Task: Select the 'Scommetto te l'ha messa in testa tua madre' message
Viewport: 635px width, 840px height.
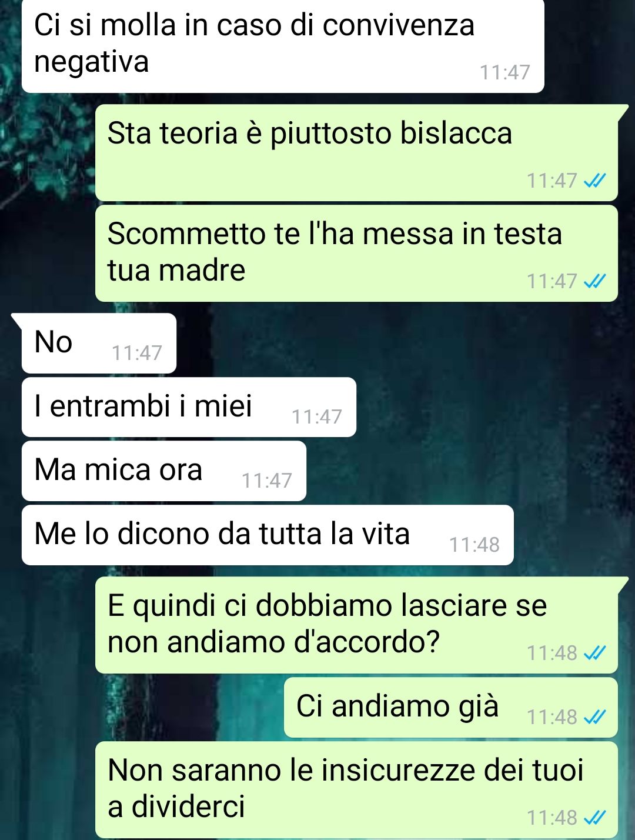Action: pyautogui.click(x=357, y=254)
